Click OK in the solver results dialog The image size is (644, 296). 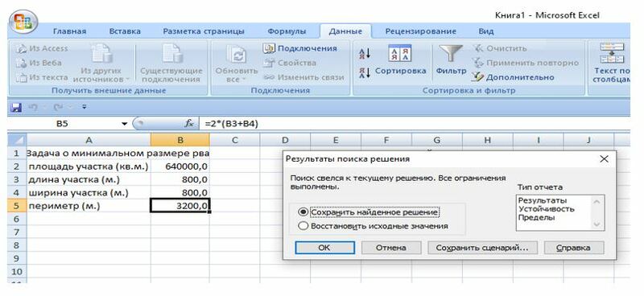(x=324, y=248)
